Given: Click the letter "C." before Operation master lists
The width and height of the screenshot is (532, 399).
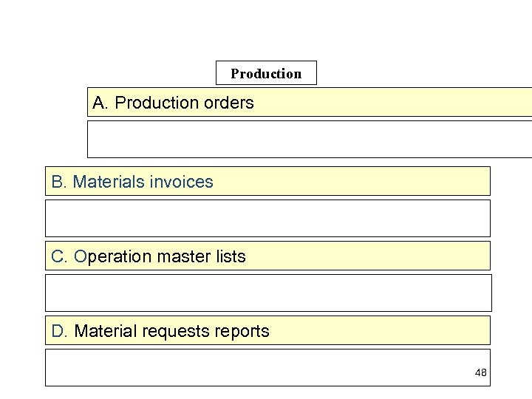Looking at the screenshot, I should [60, 256].
